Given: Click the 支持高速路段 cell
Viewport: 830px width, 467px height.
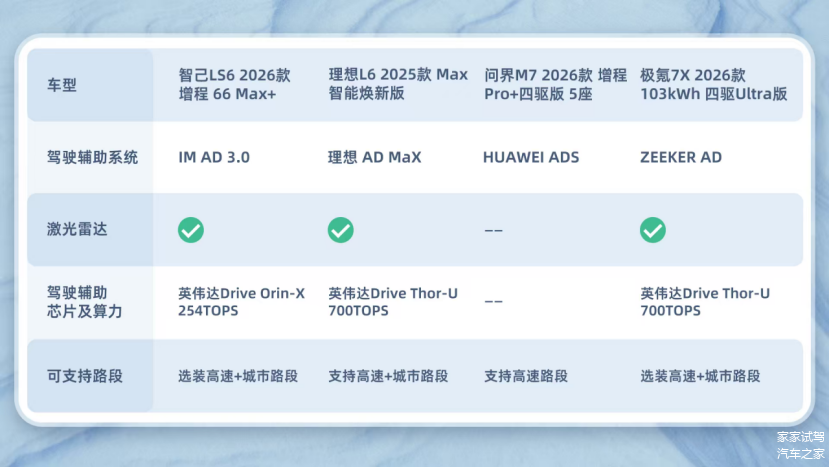Looking at the screenshot, I should pyautogui.click(x=526, y=376).
